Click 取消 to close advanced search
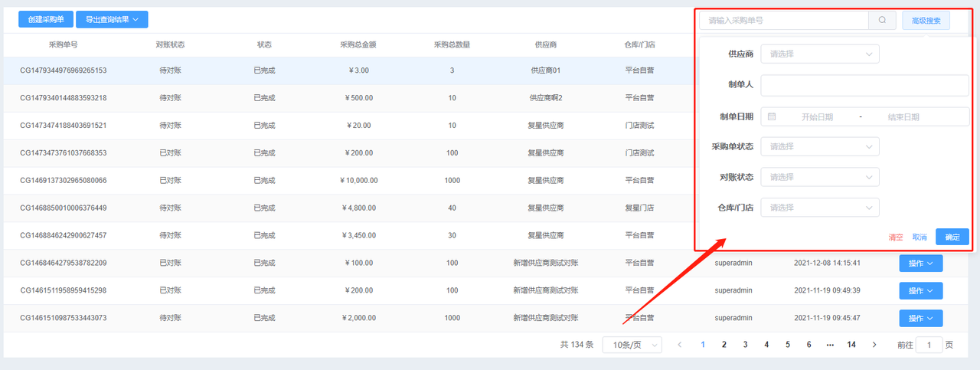The width and height of the screenshot is (980, 370). pyautogui.click(x=920, y=237)
